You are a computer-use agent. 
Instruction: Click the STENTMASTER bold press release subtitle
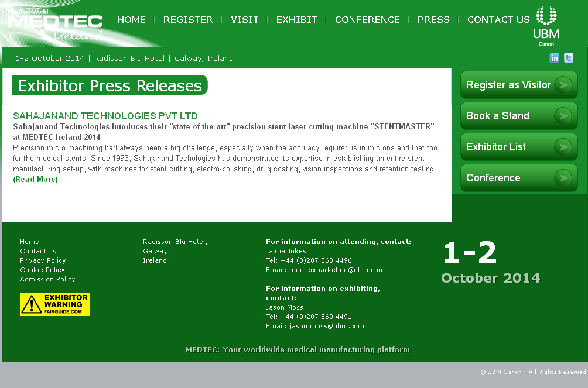[224, 132]
